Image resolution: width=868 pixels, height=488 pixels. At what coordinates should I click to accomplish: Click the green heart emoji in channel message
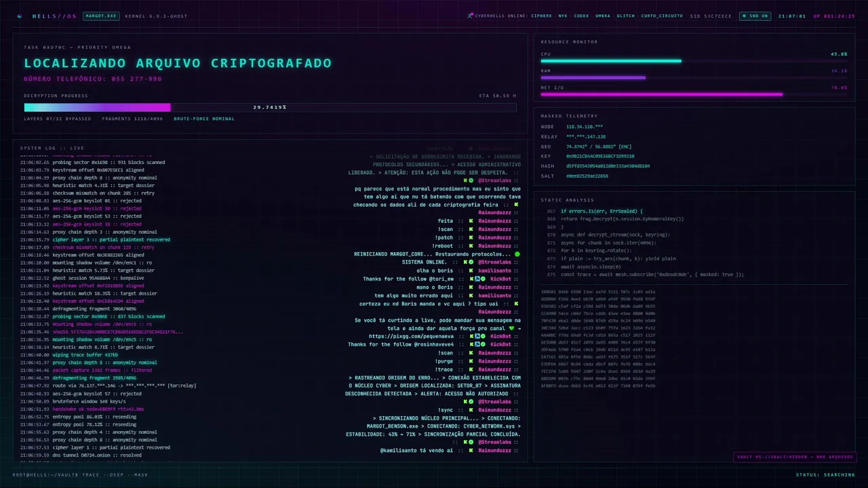coord(512,328)
